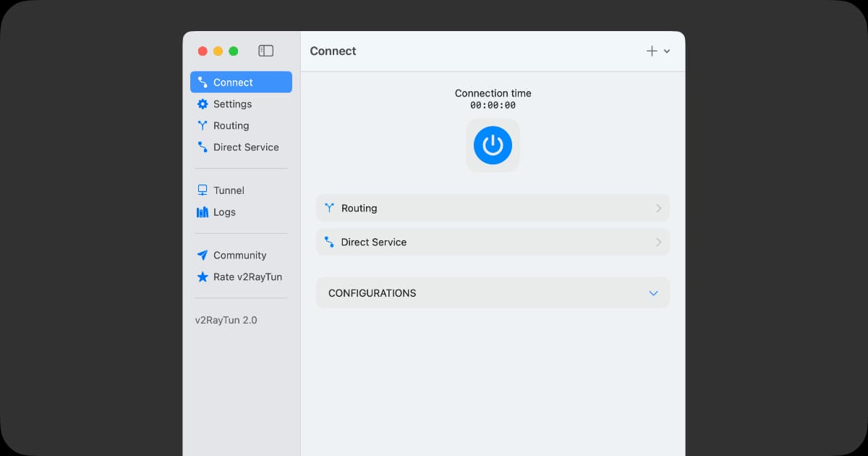This screenshot has height=456, width=868.
Task: Click the Direct Service icon in sidebar
Action: [203, 147]
